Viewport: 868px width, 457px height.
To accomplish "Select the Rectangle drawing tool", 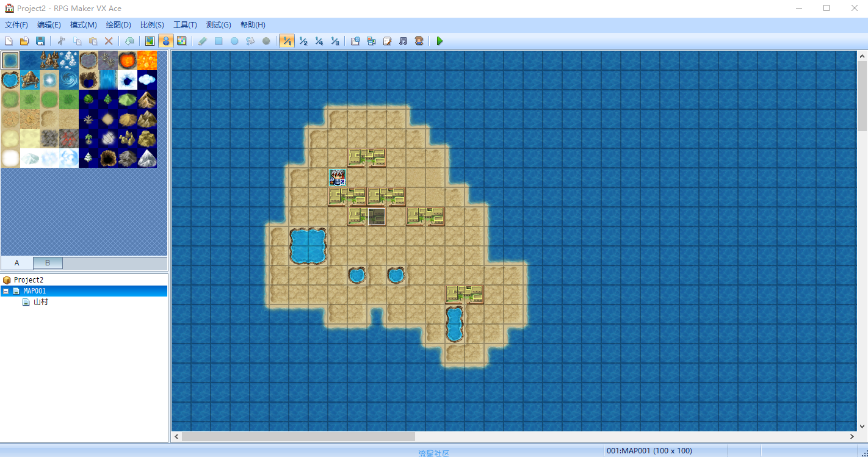I will click(x=219, y=41).
